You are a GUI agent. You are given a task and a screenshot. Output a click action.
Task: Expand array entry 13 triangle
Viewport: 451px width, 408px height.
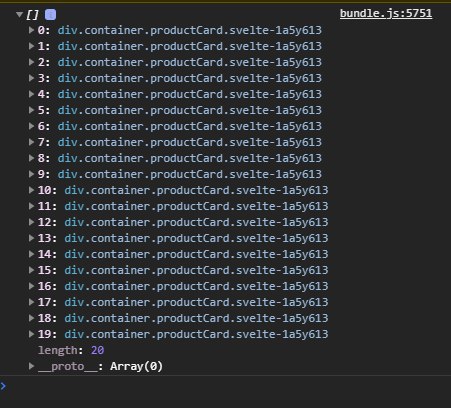click(31, 238)
